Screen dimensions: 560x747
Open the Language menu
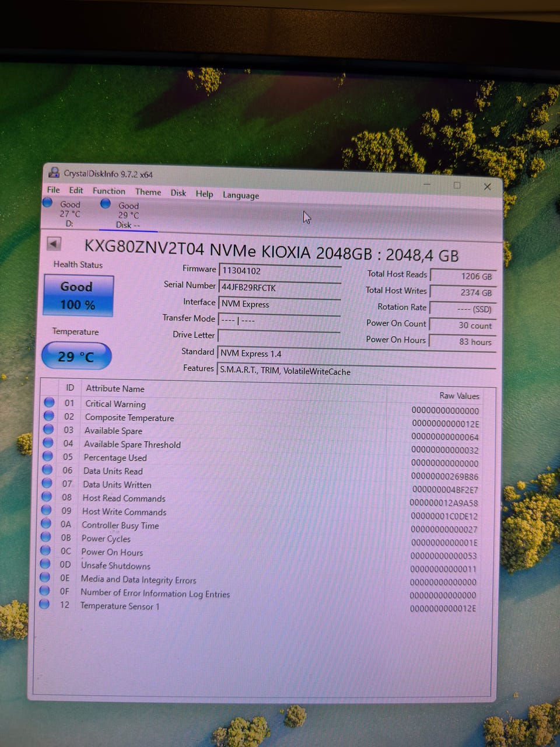[241, 195]
